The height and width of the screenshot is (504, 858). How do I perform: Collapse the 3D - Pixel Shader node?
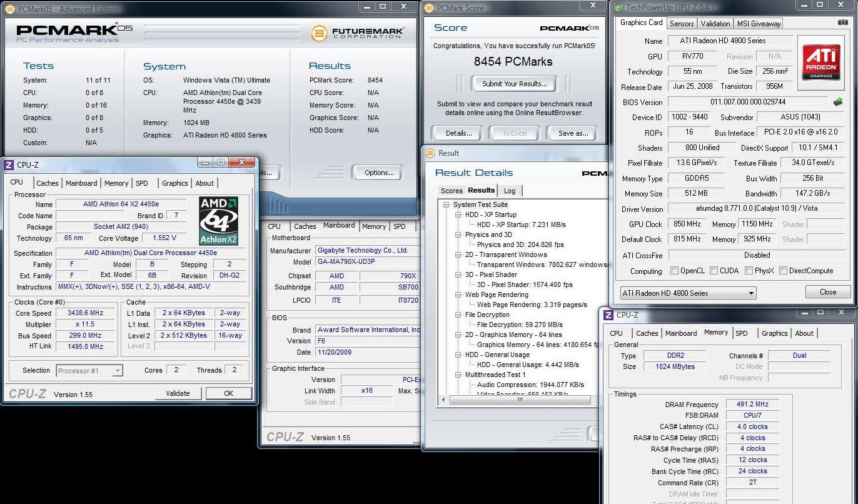458,275
